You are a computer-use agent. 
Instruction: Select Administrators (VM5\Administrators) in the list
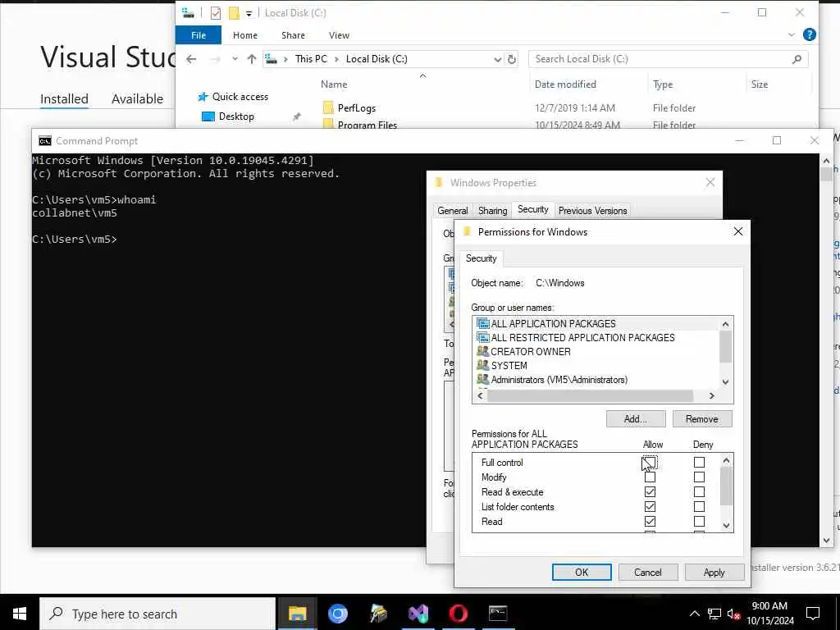559,379
